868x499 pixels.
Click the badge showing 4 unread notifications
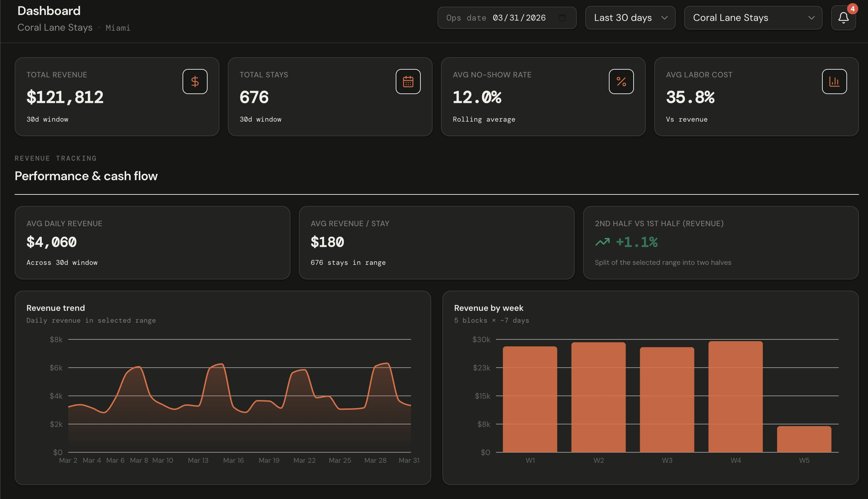pyautogui.click(x=853, y=9)
